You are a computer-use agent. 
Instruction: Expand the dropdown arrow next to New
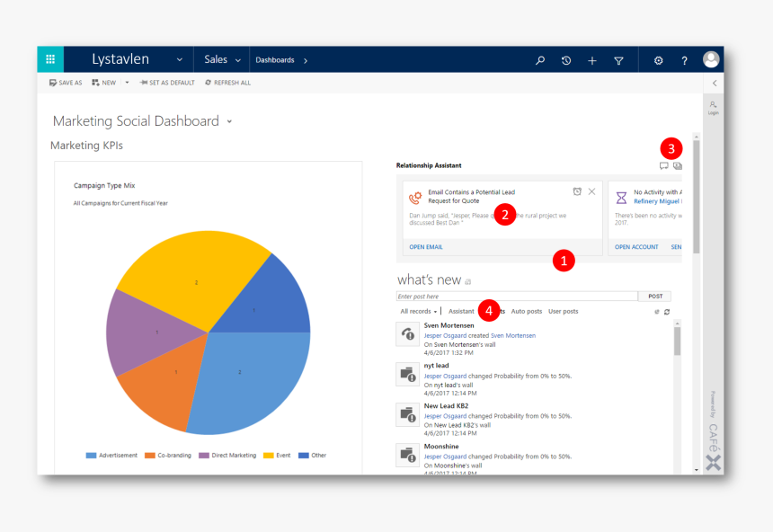tap(128, 83)
